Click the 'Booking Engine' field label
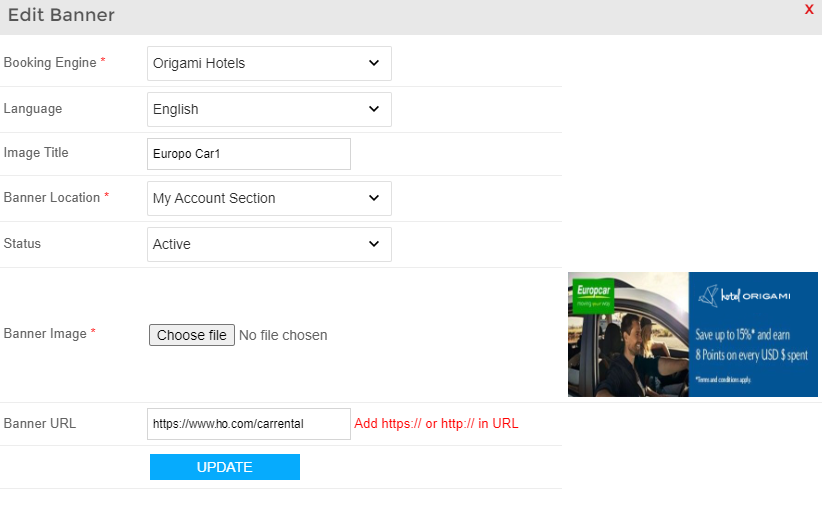822x507 pixels. click(x=50, y=62)
